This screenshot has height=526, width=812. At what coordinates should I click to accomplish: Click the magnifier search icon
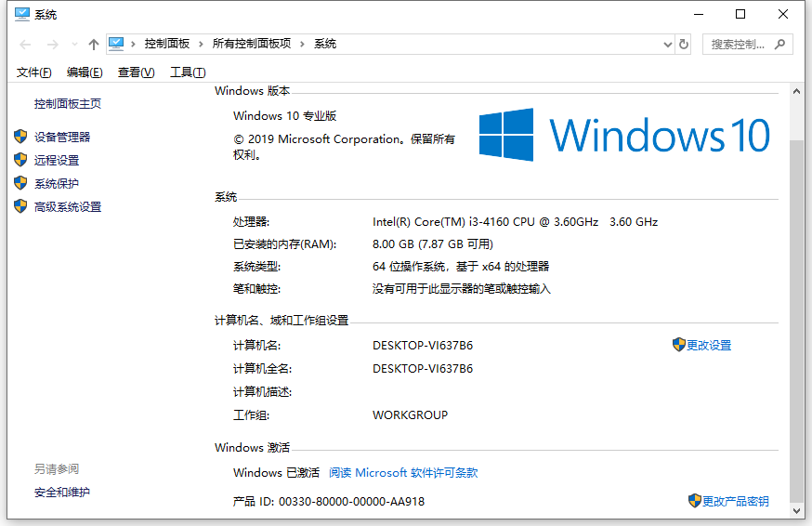point(779,45)
